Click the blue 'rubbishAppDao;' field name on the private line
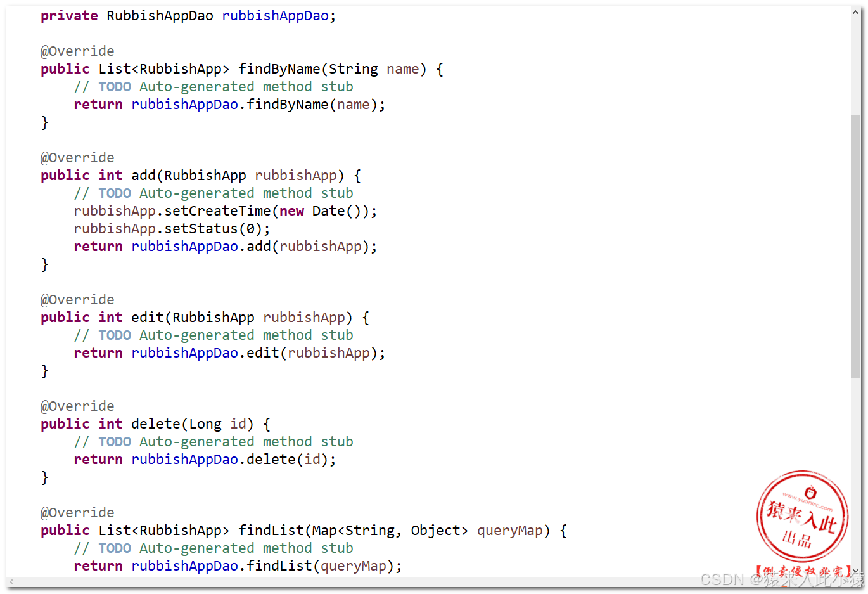868x594 pixels. 279,16
